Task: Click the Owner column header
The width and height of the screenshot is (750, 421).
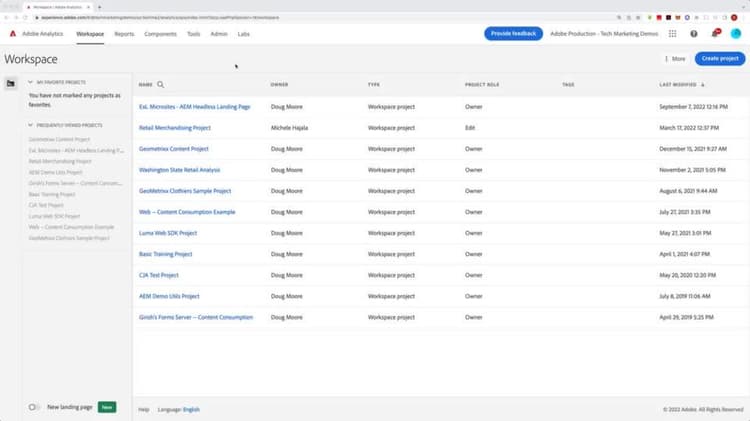Action: click(279, 85)
